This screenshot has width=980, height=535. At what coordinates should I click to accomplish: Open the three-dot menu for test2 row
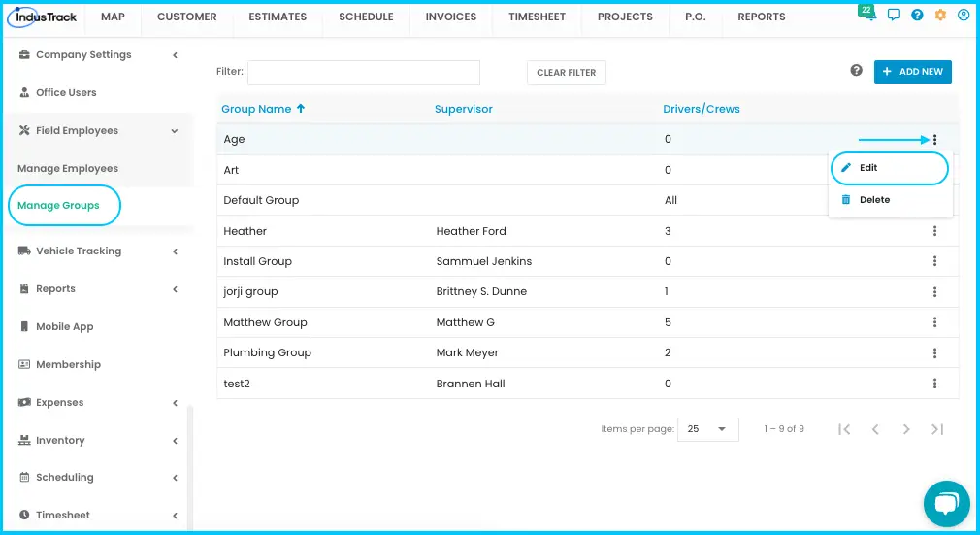tap(934, 383)
